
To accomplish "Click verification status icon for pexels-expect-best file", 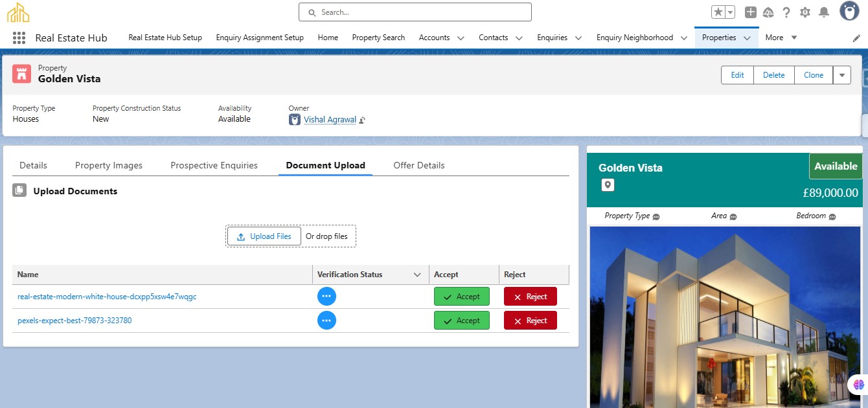I will (326, 321).
